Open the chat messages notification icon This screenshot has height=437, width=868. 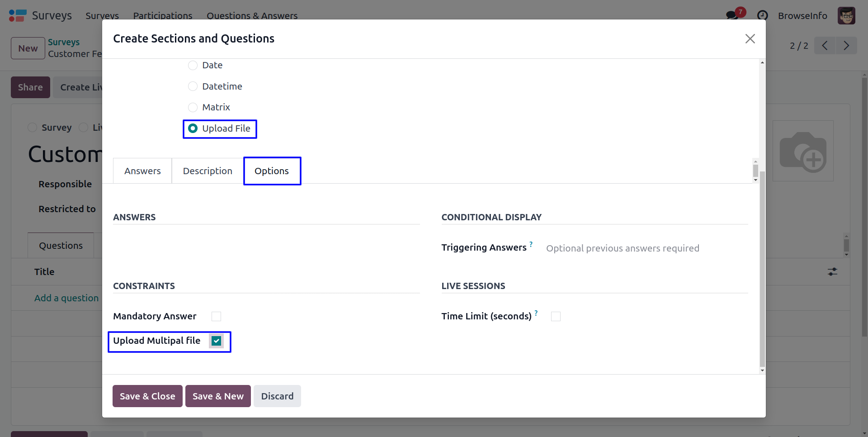tap(731, 16)
